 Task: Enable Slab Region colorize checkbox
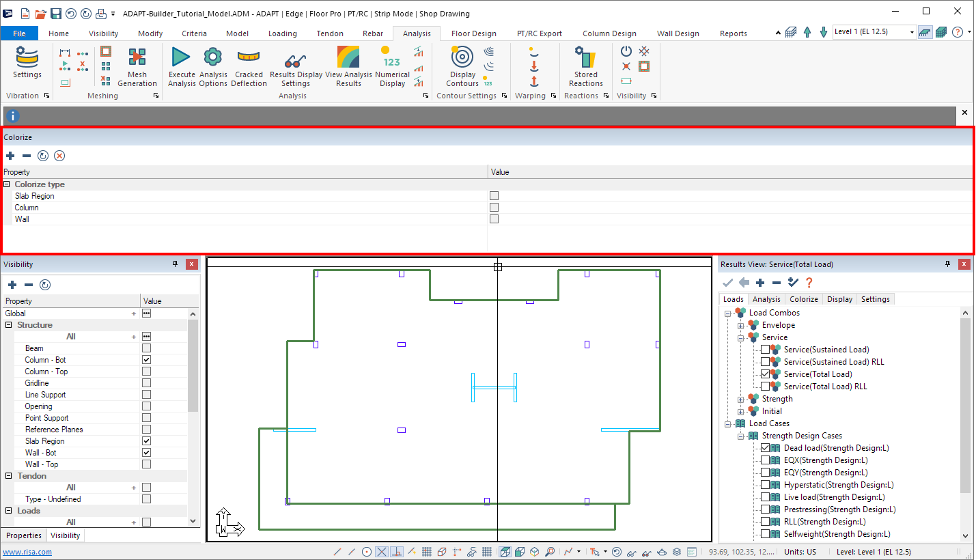point(494,196)
